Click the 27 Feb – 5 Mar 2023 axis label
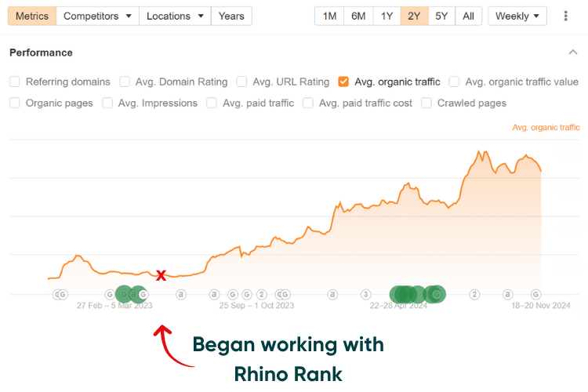Viewport: 588px width, 392px height. (114, 305)
